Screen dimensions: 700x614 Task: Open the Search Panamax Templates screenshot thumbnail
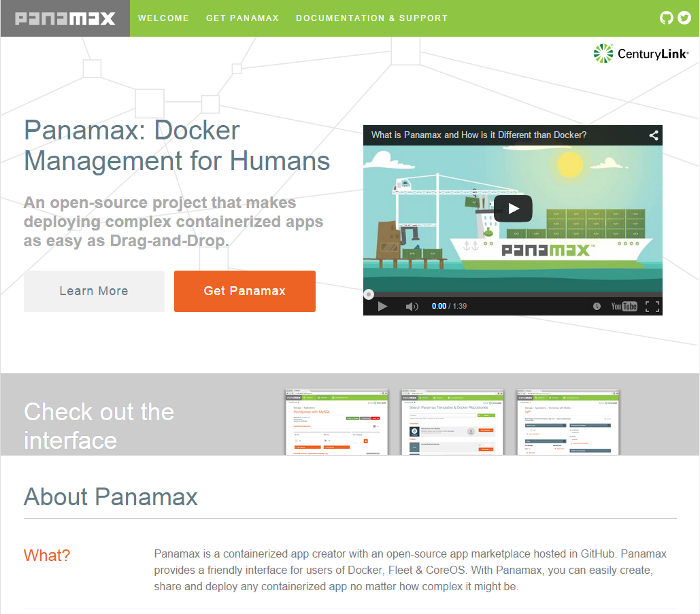click(452, 422)
